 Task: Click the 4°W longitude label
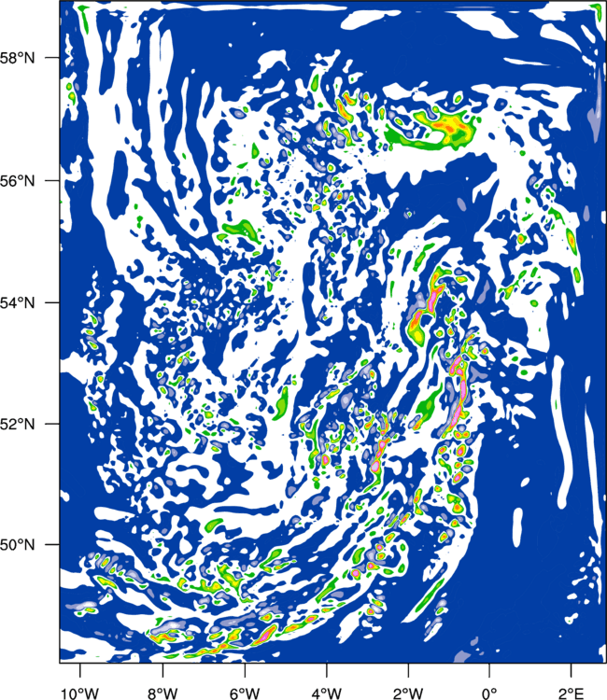coord(327,693)
